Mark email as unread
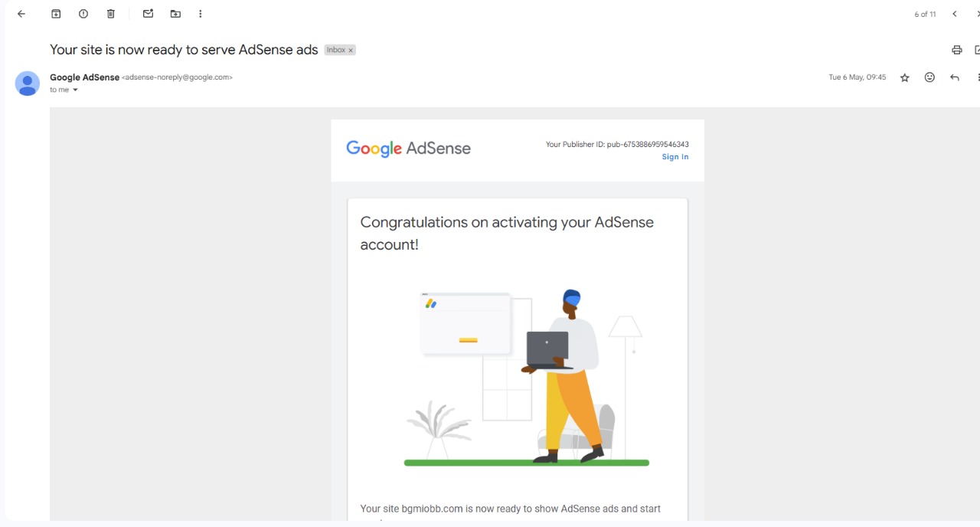 coord(149,14)
